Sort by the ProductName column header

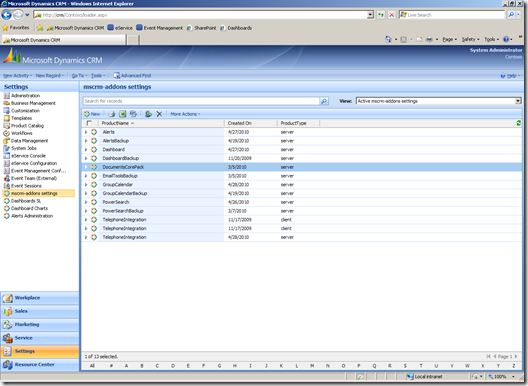(162, 123)
